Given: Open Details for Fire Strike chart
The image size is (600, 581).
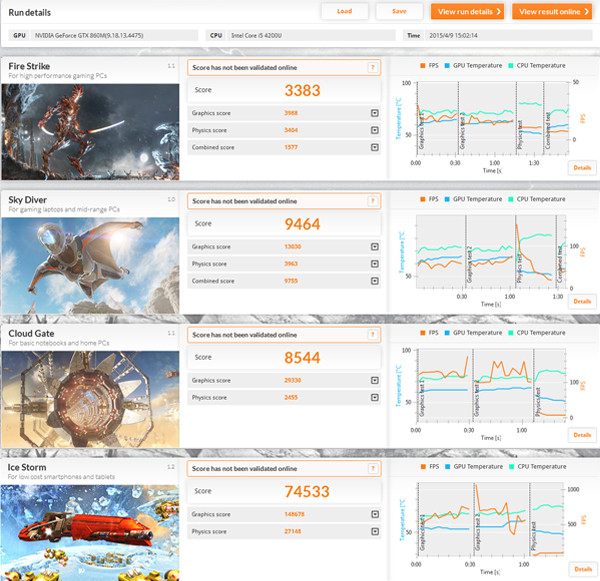Looking at the screenshot, I should [x=582, y=168].
